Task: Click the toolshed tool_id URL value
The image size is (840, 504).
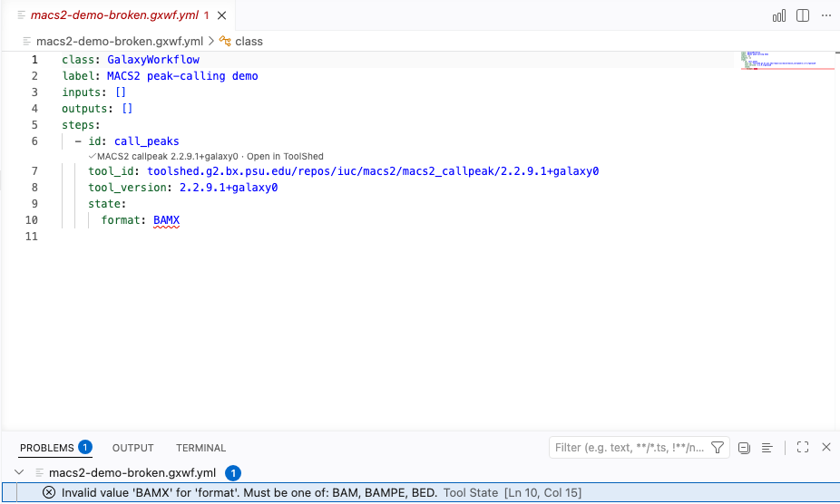Action: (373, 171)
